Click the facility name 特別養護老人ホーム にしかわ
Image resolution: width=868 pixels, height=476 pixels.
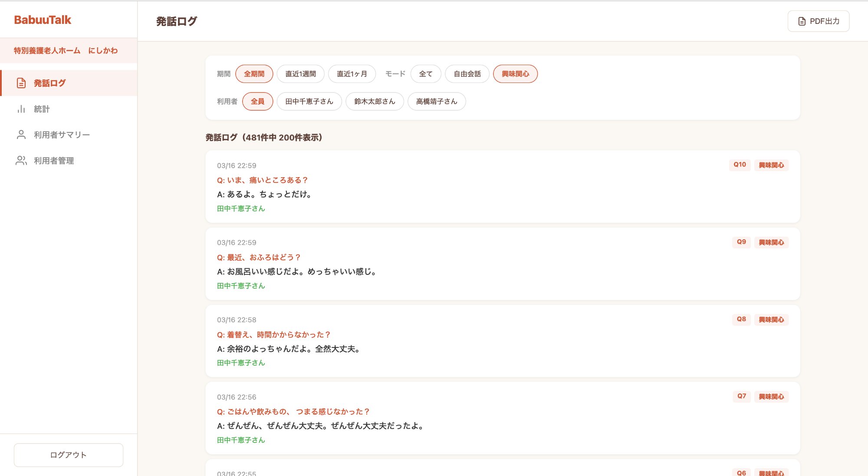(66, 50)
